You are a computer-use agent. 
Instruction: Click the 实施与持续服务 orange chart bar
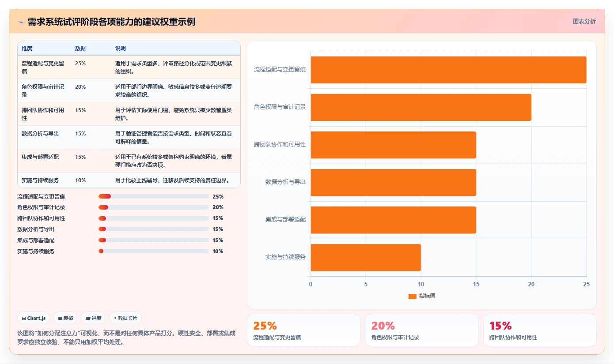click(366, 257)
